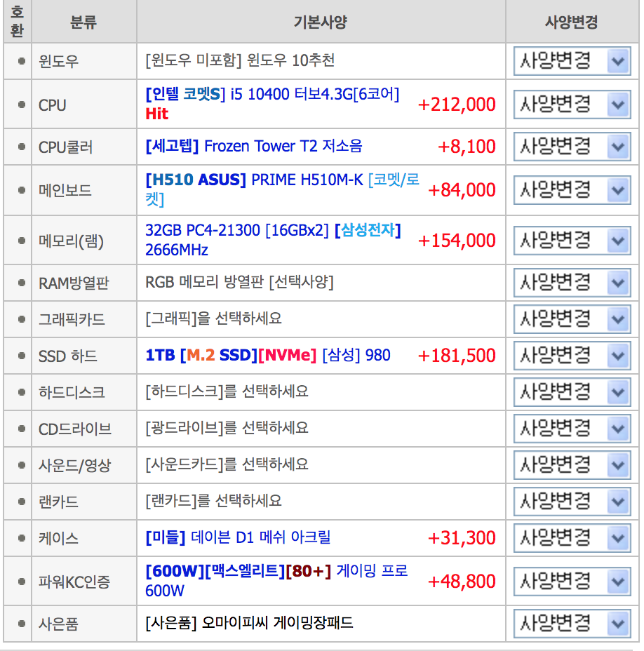
Task: Click the 하드디스크 category label
Action: click(x=72, y=393)
